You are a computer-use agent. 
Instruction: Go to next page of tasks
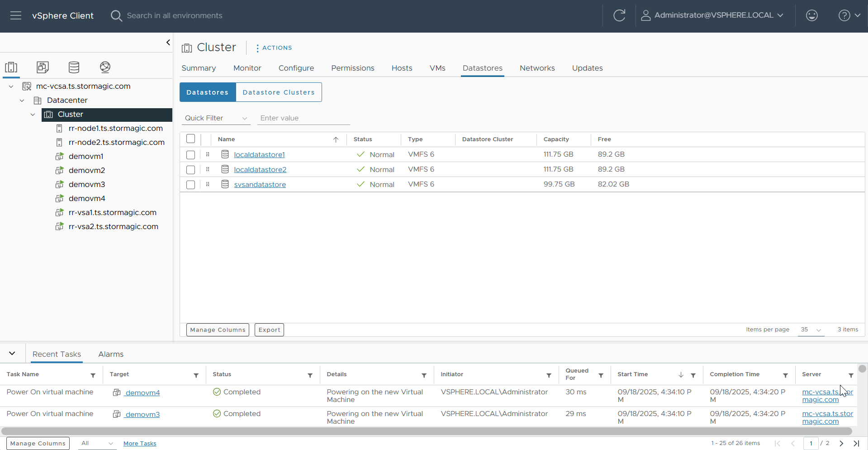(x=841, y=444)
